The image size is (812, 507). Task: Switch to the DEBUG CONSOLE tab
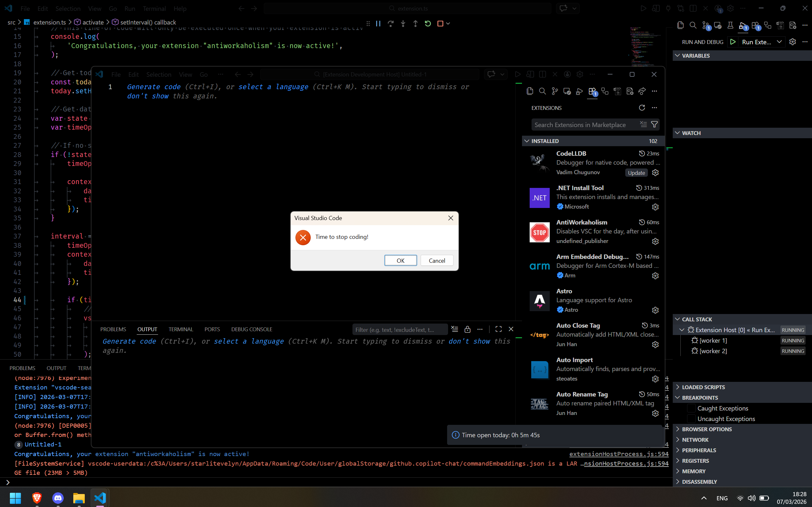(251, 329)
